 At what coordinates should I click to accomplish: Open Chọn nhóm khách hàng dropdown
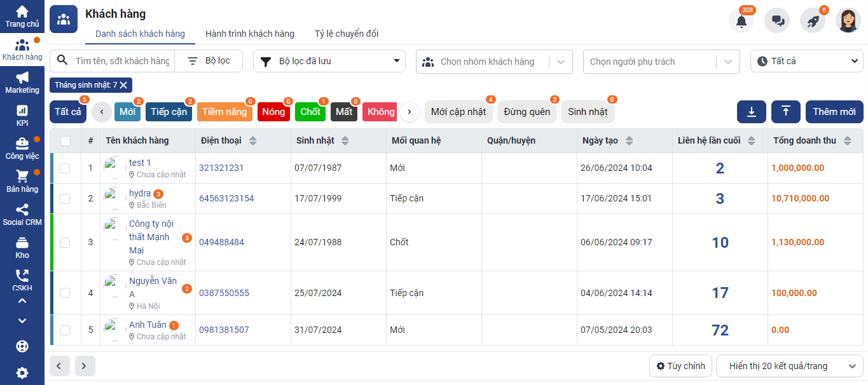coord(493,62)
